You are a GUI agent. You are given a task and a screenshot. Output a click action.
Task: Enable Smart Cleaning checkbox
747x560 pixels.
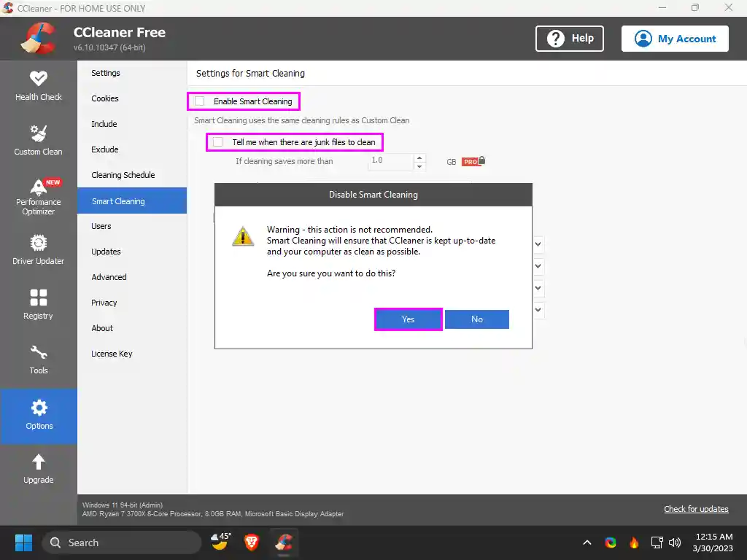point(200,101)
